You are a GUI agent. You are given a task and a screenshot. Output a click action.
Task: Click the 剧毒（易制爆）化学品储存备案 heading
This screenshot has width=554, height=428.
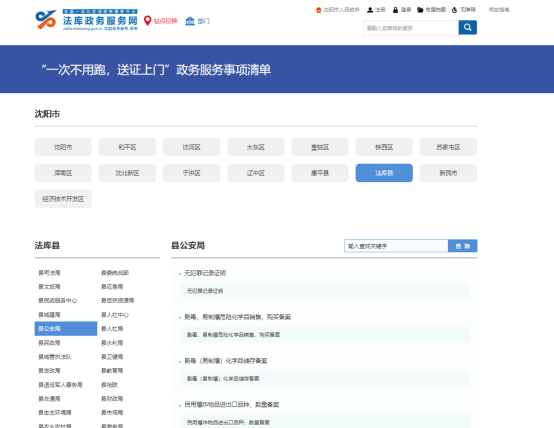(226, 361)
